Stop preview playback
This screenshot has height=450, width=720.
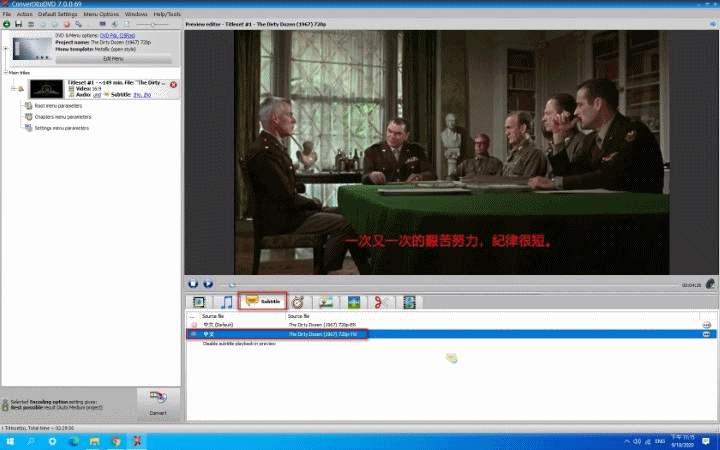[x=193, y=283]
